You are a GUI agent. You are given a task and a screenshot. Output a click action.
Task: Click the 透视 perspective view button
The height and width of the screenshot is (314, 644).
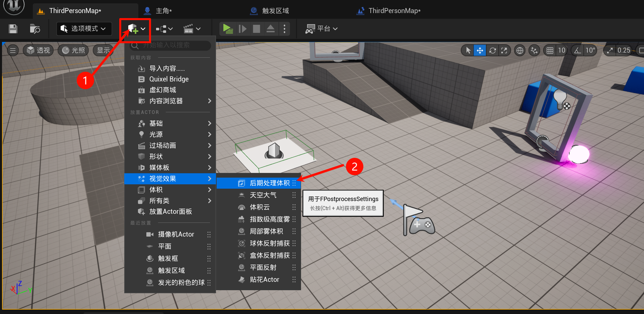tap(39, 50)
